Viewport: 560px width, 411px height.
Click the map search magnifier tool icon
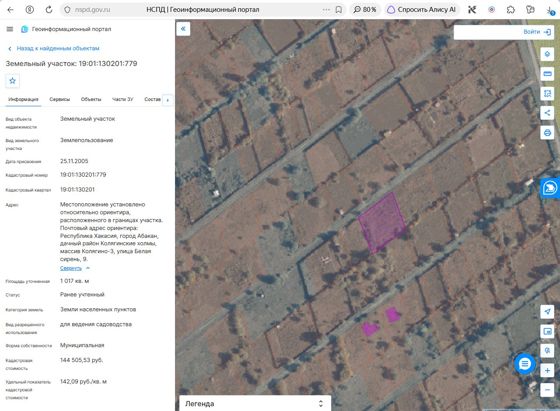pyautogui.click(x=547, y=351)
